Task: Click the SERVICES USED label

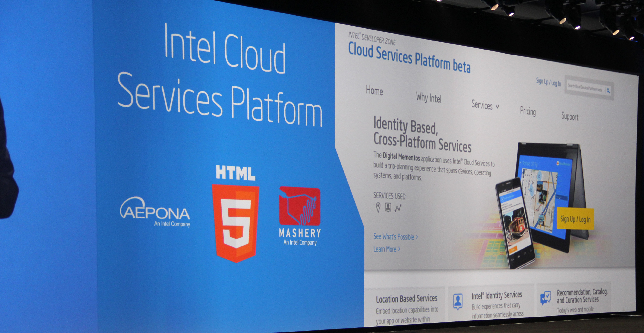Action: click(390, 196)
